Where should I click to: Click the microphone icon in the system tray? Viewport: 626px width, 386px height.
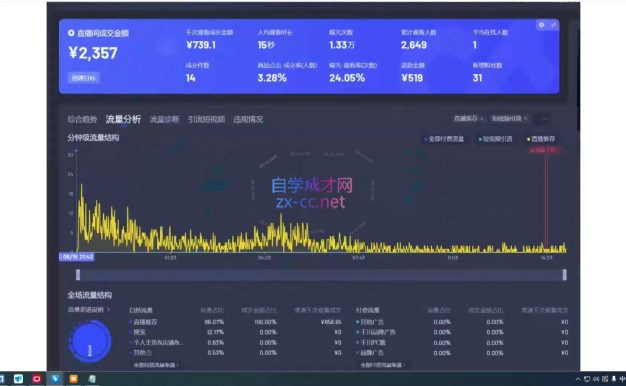coord(614,379)
